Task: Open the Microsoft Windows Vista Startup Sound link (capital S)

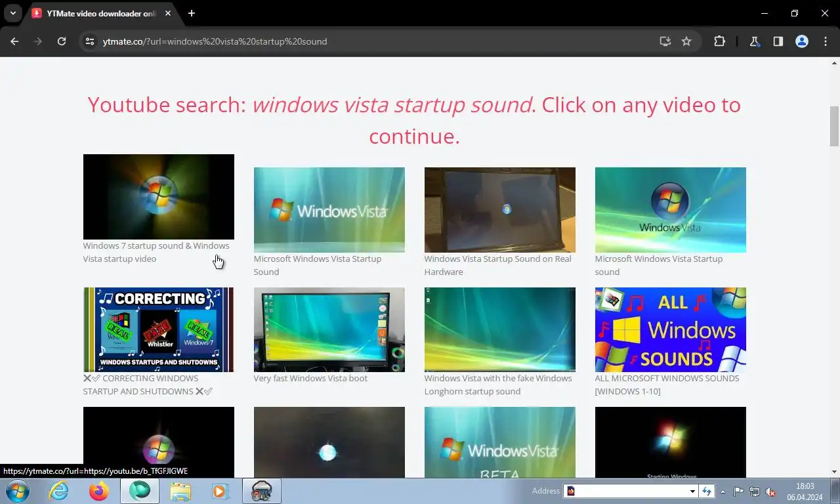Action: click(x=318, y=265)
